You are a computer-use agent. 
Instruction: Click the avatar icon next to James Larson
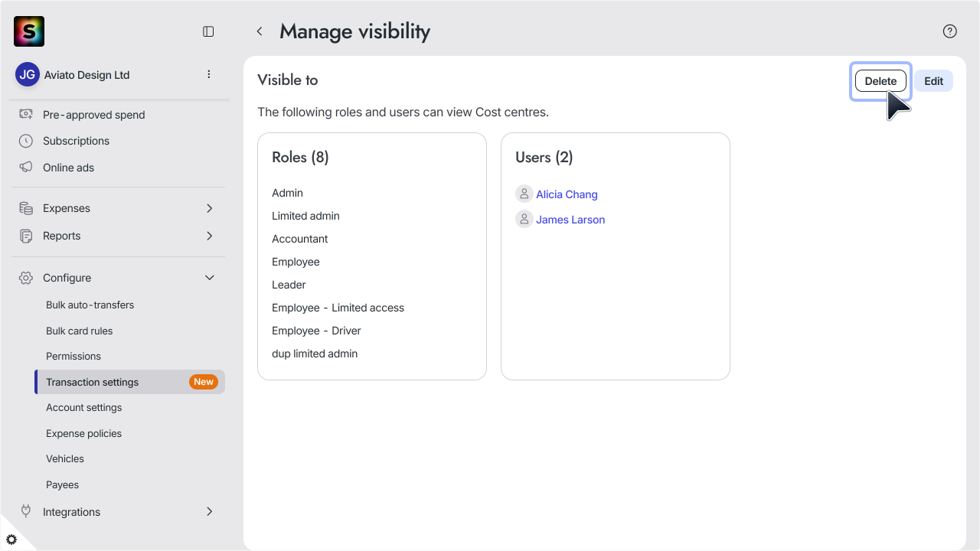click(x=524, y=219)
